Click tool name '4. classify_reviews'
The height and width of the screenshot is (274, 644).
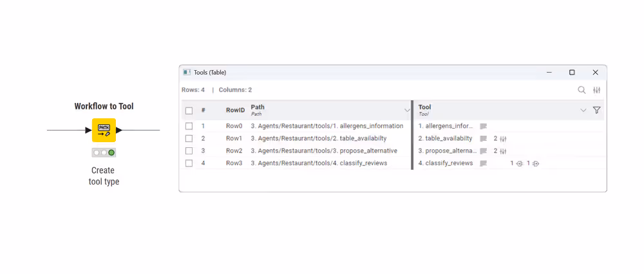tap(446, 163)
